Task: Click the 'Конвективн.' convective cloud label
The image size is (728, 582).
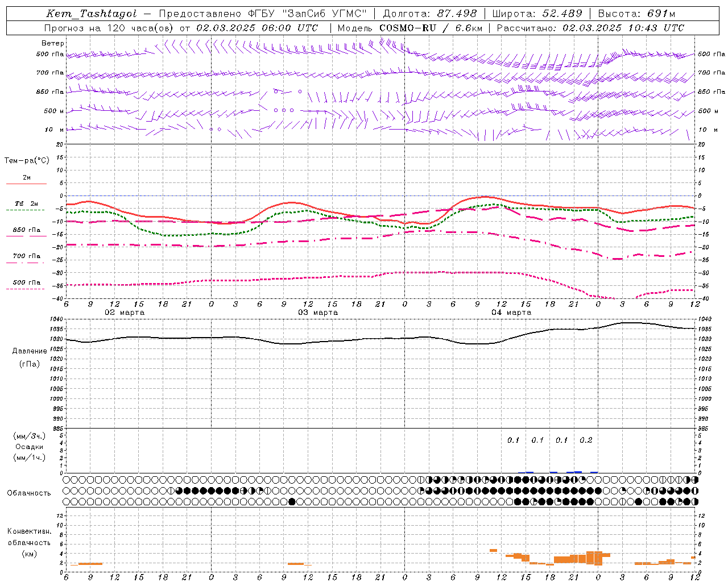Action: (30, 531)
